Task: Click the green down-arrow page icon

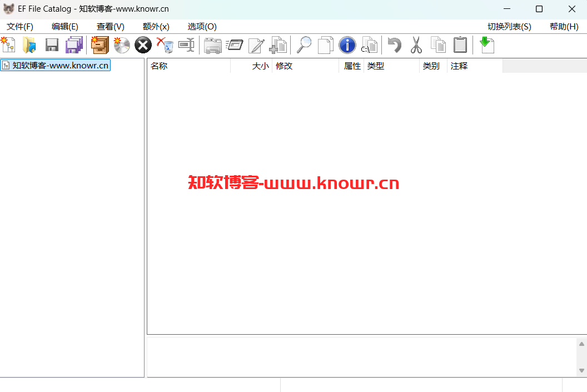Action: tap(487, 45)
